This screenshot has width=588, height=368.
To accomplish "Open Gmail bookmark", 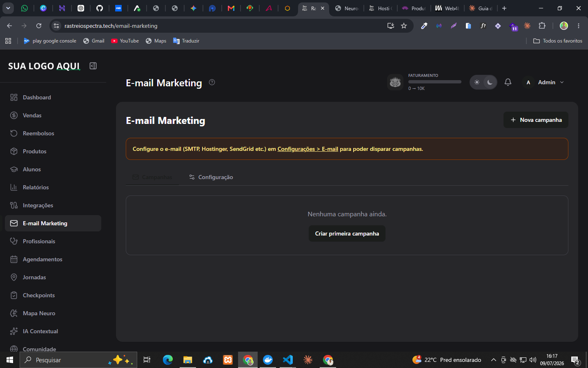I will coord(94,41).
